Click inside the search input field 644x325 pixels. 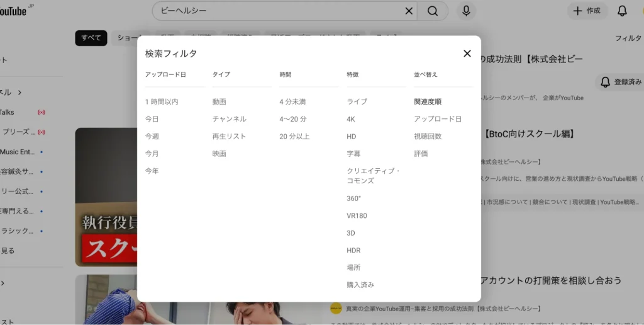pos(277,11)
